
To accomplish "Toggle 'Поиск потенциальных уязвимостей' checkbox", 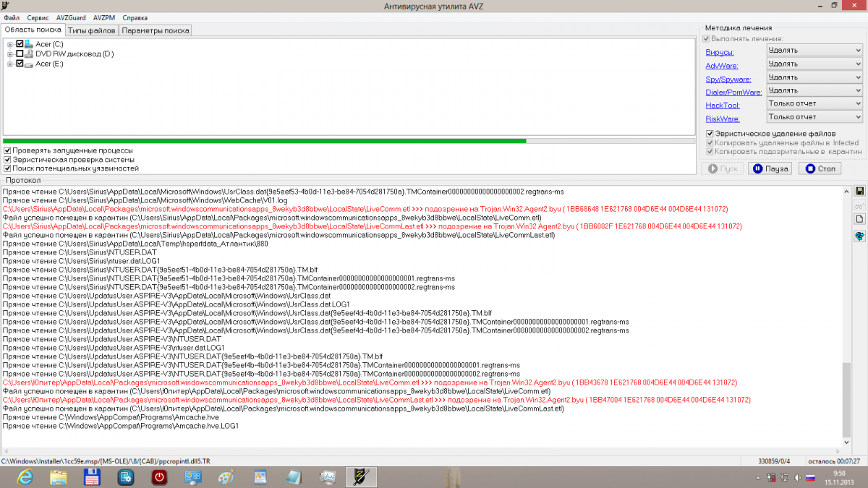I will pyautogui.click(x=7, y=168).
